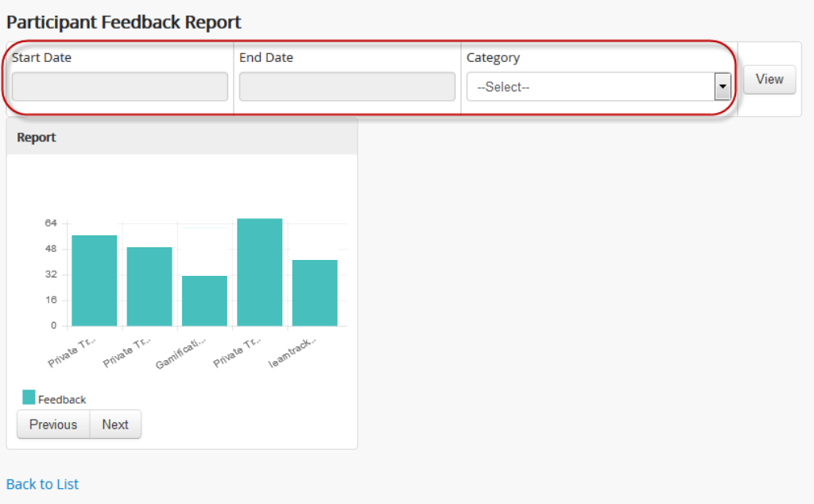Click the Participant Feedback Report heading
Viewport: 814px width, 504px height.
click(123, 22)
